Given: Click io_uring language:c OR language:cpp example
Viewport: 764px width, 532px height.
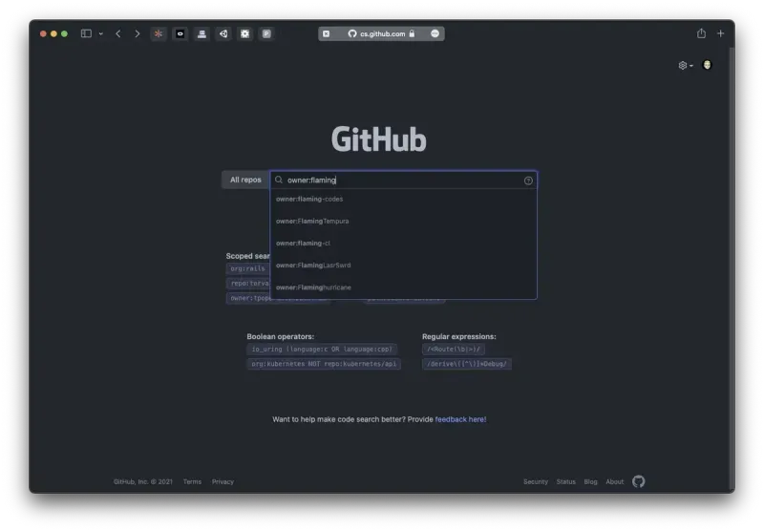Looking at the screenshot, I should pos(322,350).
